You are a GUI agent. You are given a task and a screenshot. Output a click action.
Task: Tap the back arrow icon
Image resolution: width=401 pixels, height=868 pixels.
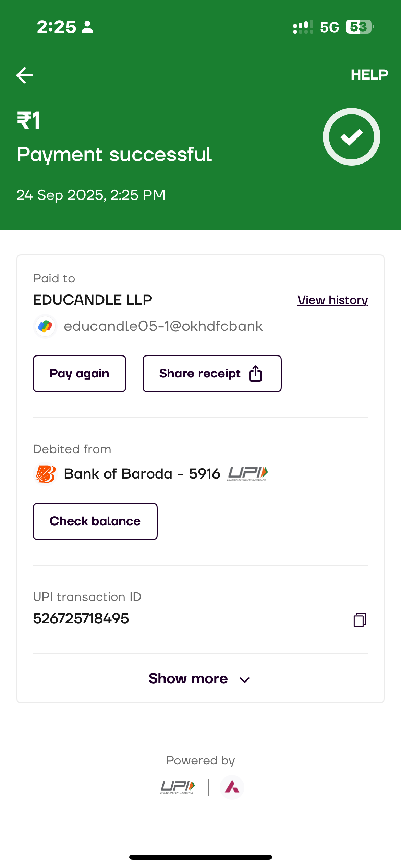point(25,75)
